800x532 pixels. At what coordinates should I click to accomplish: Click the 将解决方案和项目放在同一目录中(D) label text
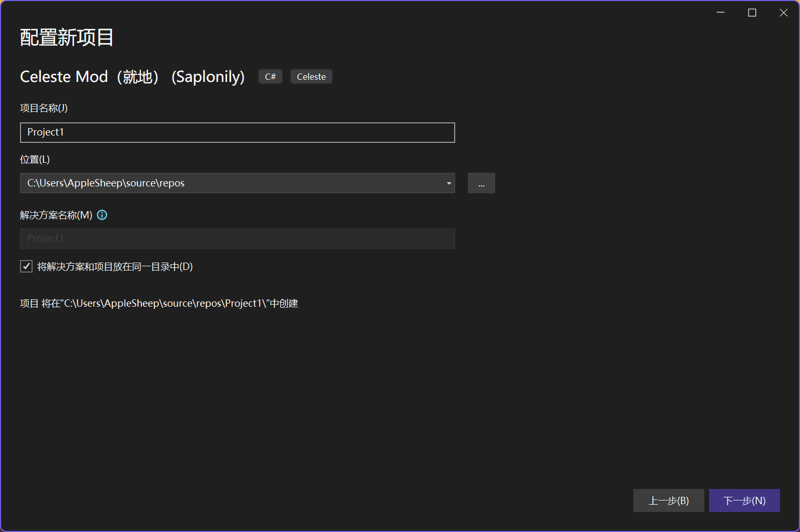tap(115, 267)
